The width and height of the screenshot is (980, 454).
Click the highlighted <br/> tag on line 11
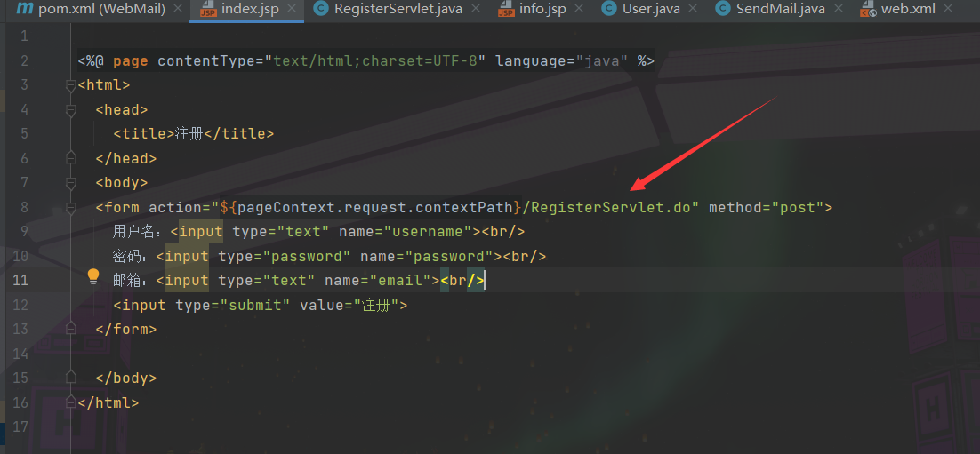click(462, 281)
